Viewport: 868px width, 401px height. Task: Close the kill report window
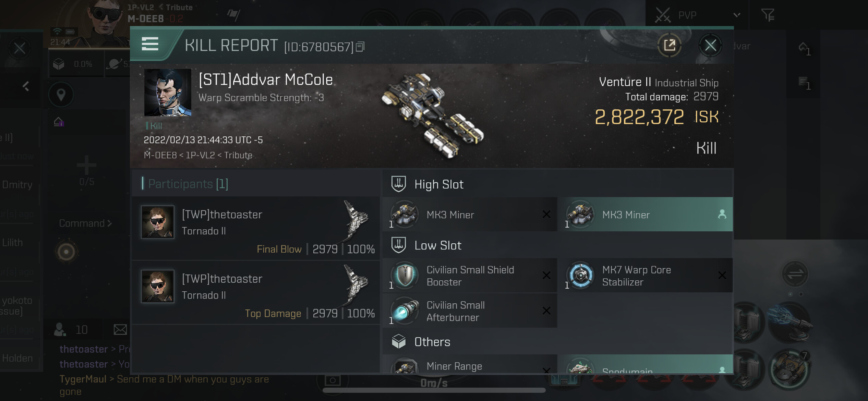710,45
